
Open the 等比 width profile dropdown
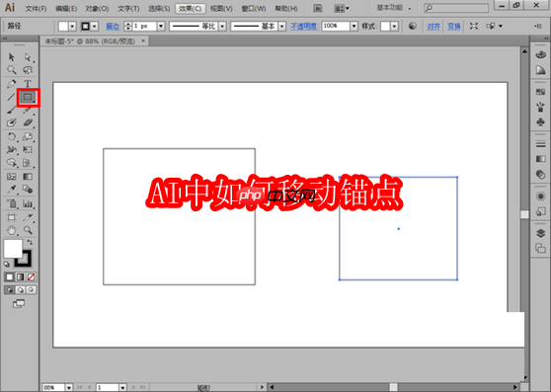pos(222,27)
